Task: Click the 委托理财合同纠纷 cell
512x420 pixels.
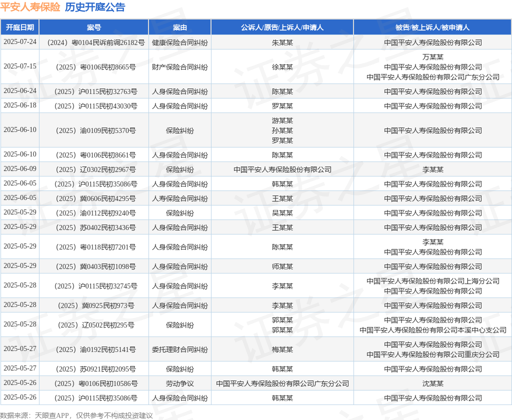Action: pyautogui.click(x=180, y=349)
